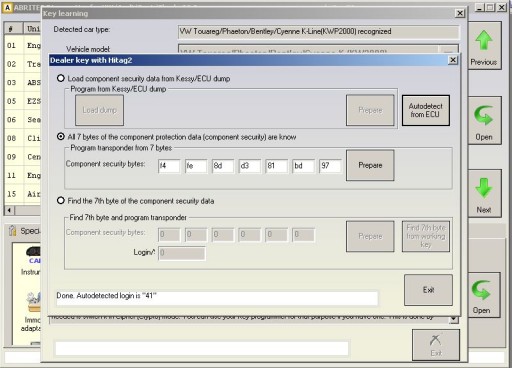The image size is (512, 368).
Task: Select unit row 02 in main window
Action: [x=23, y=64]
